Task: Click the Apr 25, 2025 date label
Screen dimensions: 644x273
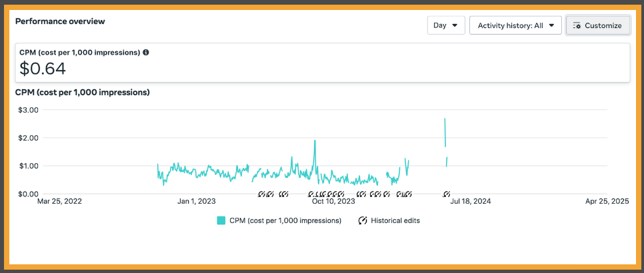Action: pyautogui.click(x=607, y=201)
